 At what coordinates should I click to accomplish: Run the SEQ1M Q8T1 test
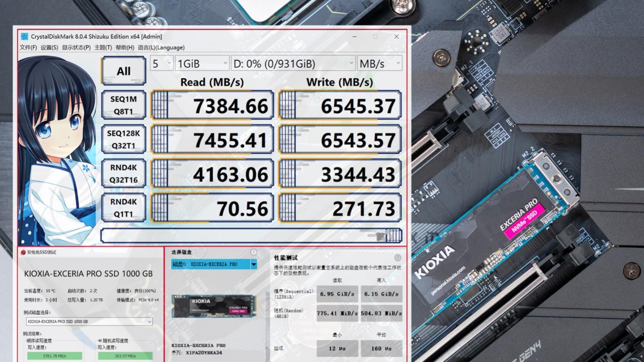pyautogui.click(x=124, y=105)
